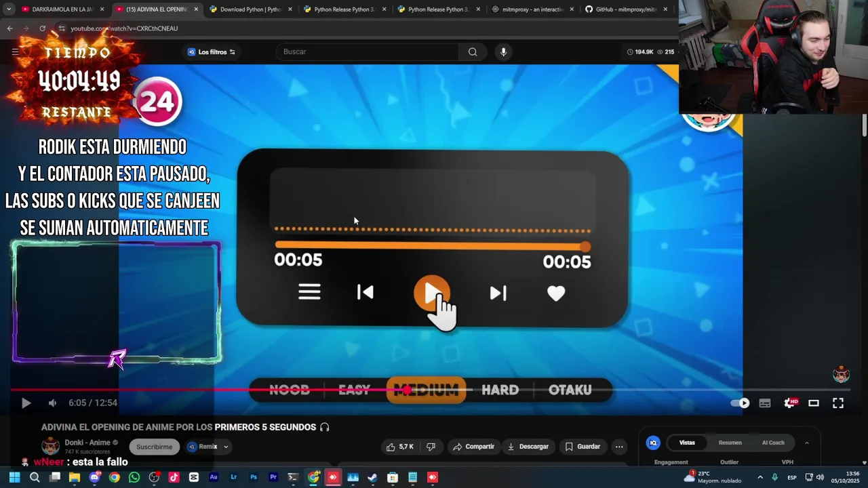Screen dimensions: 868x488
Task: Click the ESP language indicator
Action: click(792, 477)
